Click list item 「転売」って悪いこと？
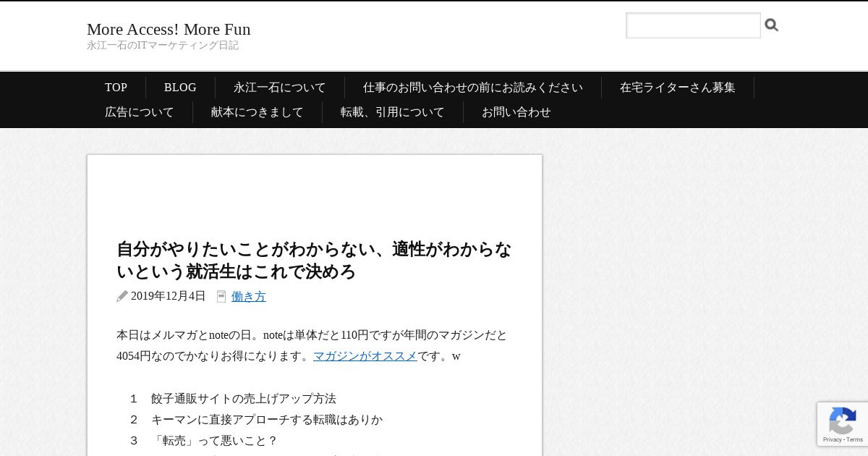The image size is (868, 456). (215, 441)
